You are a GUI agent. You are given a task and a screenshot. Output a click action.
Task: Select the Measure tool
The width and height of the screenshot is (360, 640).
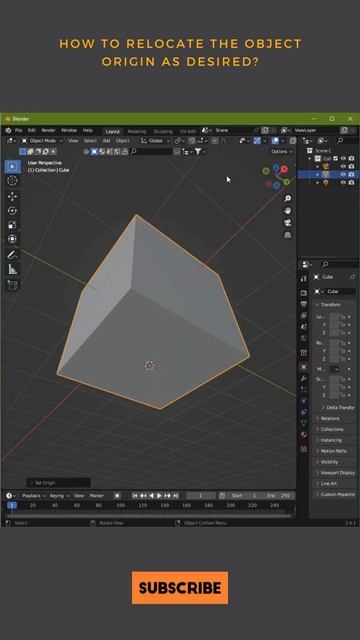[x=12, y=269]
